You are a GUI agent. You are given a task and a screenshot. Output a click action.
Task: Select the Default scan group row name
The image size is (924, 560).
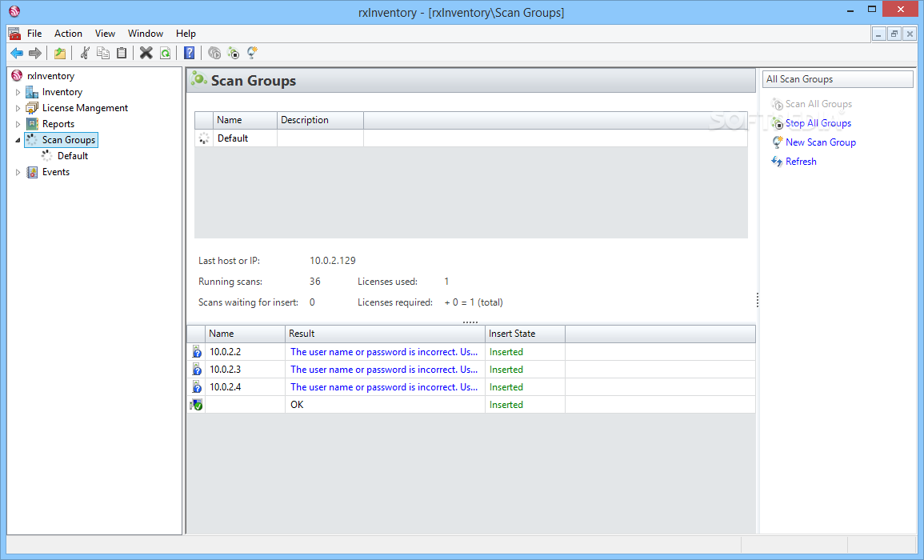tap(233, 138)
